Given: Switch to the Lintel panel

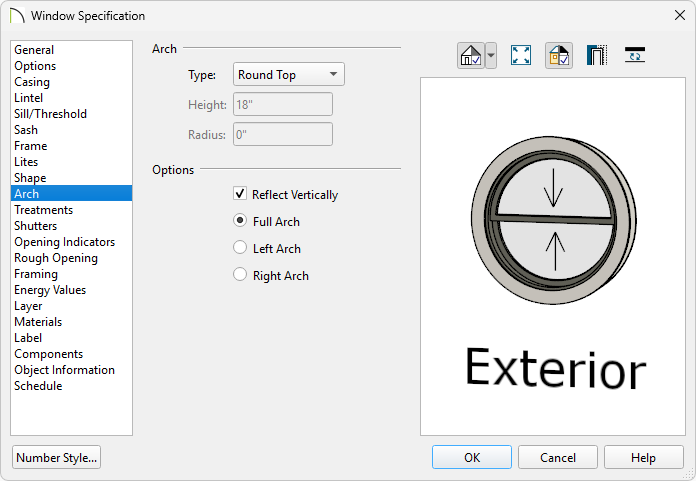Looking at the screenshot, I should coord(71,98).
